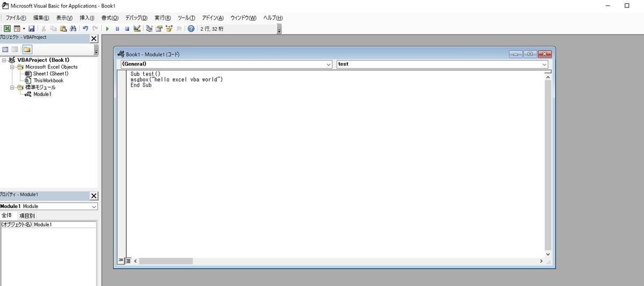Screen dimensions: 644x286
Task: Select Module1 in project tree
Action: point(42,94)
